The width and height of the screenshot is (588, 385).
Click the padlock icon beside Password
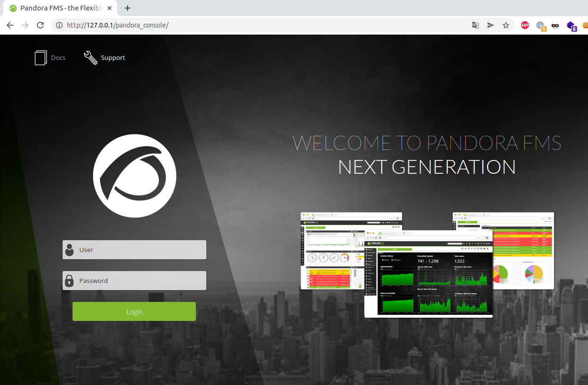coord(69,281)
